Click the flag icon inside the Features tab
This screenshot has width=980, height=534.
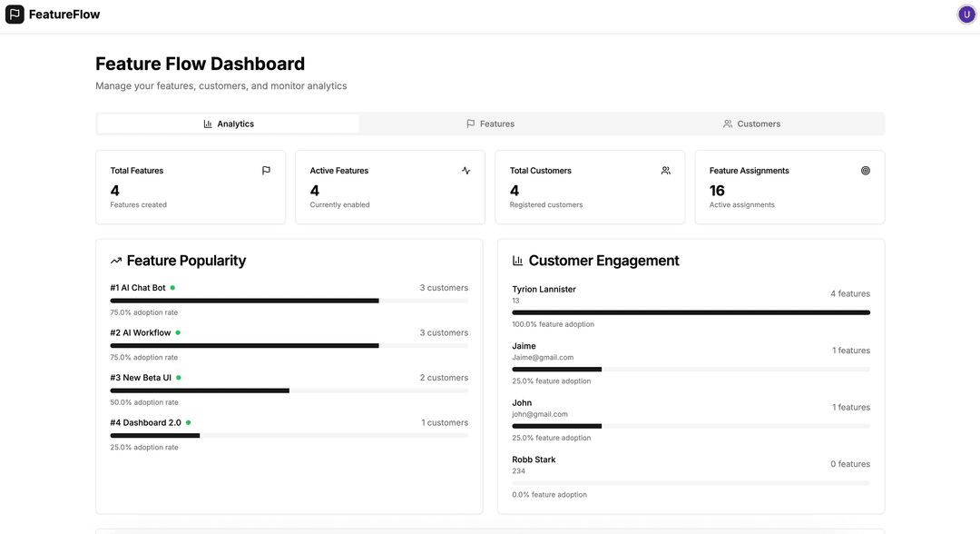[470, 123]
